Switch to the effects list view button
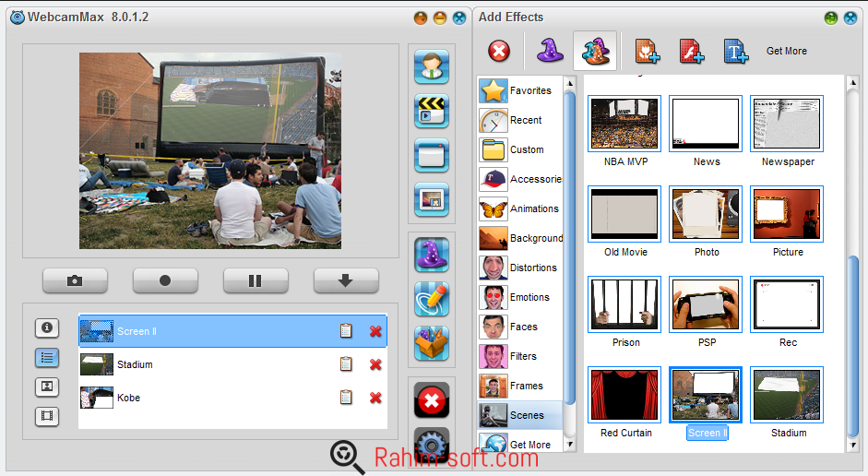Image resolution: width=868 pixels, height=476 pixels. pos(47,358)
